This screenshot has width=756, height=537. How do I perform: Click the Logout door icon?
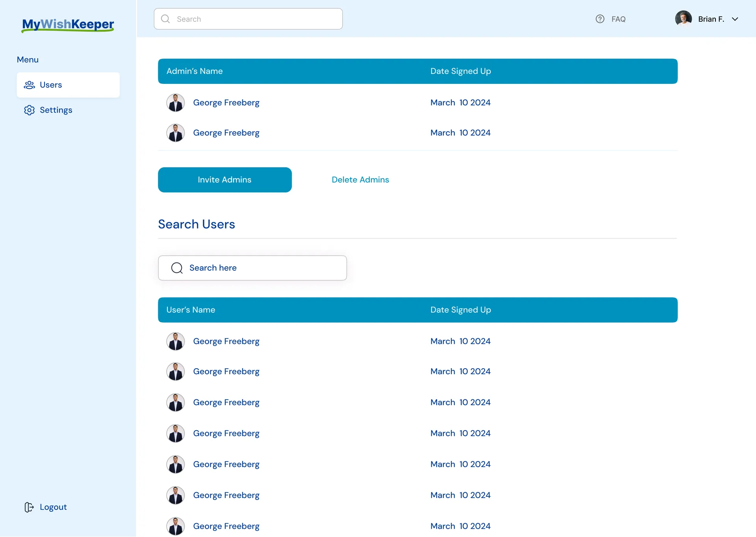point(29,507)
